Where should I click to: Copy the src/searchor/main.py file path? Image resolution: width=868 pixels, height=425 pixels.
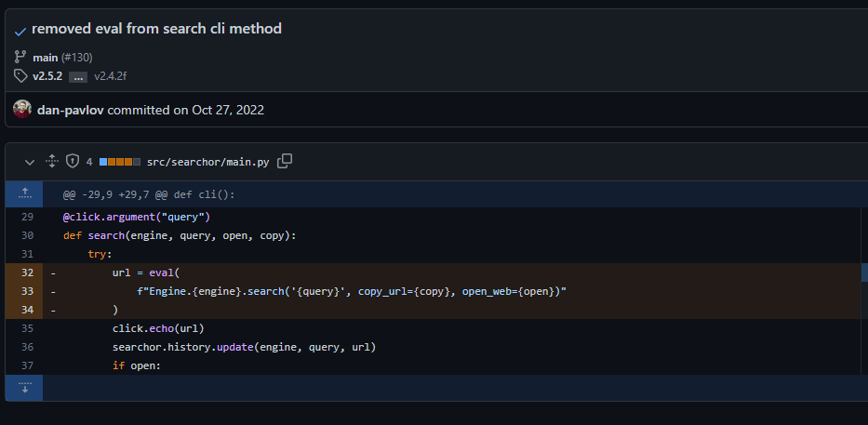click(285, 161)
